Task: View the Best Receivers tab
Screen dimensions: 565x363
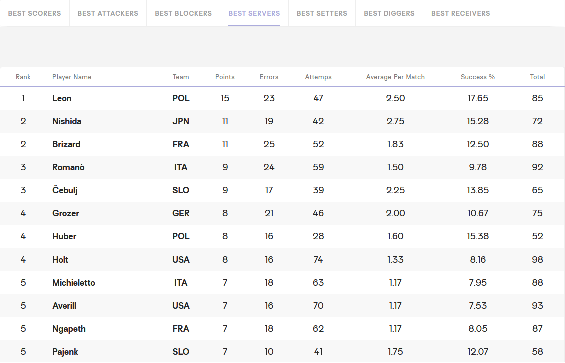Action: click(461, 14)
